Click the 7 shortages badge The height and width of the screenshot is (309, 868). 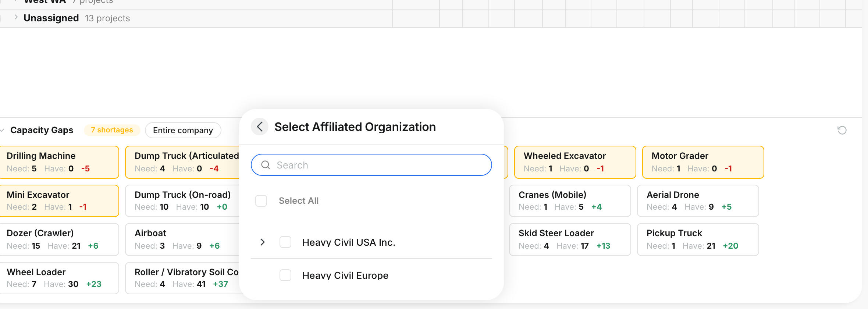point(112,130)
